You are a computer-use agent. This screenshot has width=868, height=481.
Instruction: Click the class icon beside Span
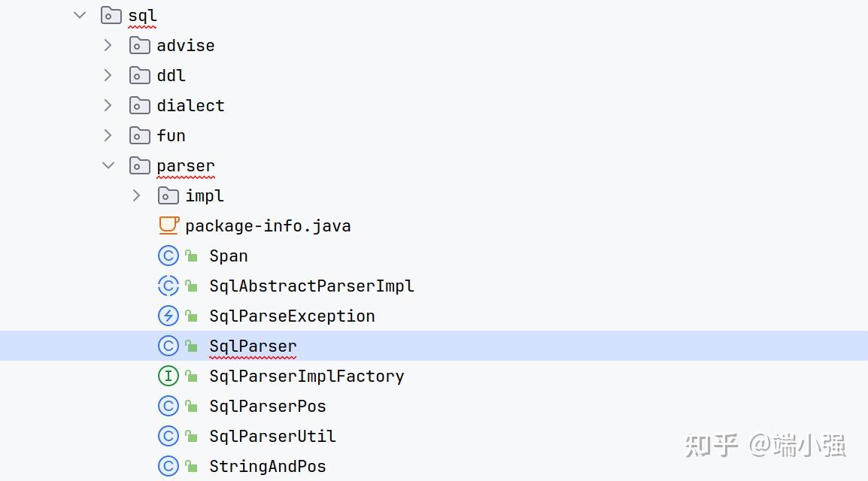[x=168, y=256]
